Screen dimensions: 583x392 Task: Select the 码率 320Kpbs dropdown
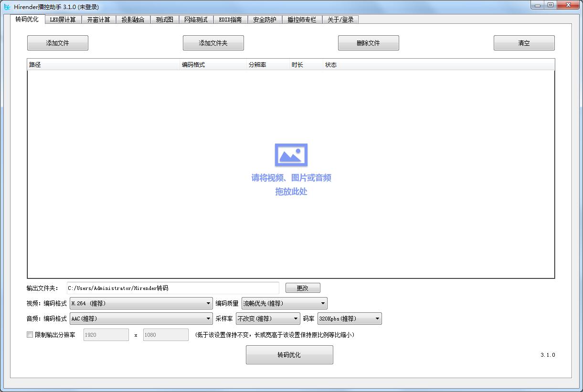349,319
